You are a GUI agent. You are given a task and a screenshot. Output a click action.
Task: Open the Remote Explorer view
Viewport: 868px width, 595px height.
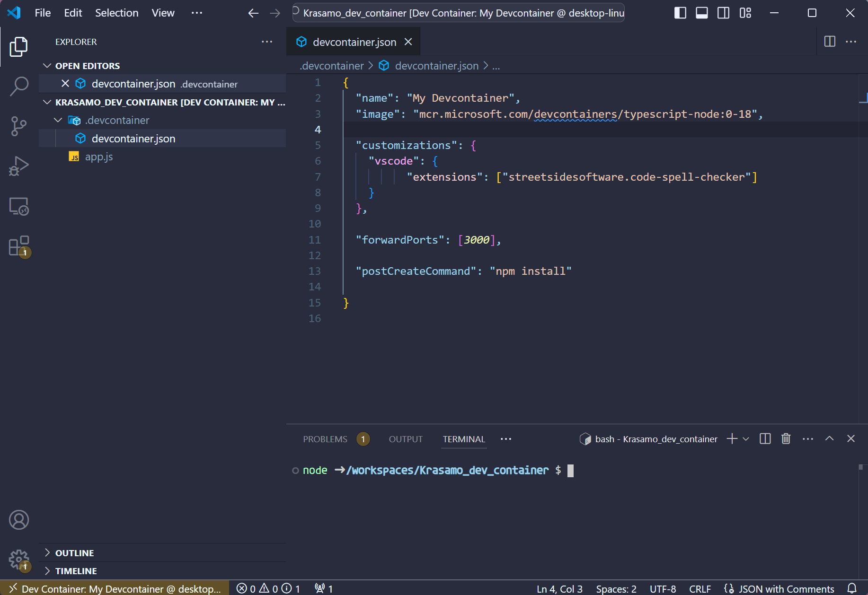pyautogui.click(x=19, y=206)
